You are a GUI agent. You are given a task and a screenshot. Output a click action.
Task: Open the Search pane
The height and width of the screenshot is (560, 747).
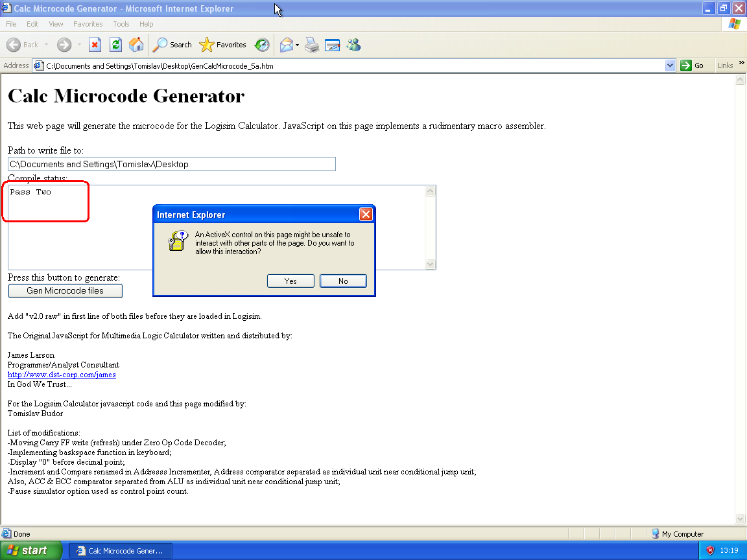(x=172, y=45)
